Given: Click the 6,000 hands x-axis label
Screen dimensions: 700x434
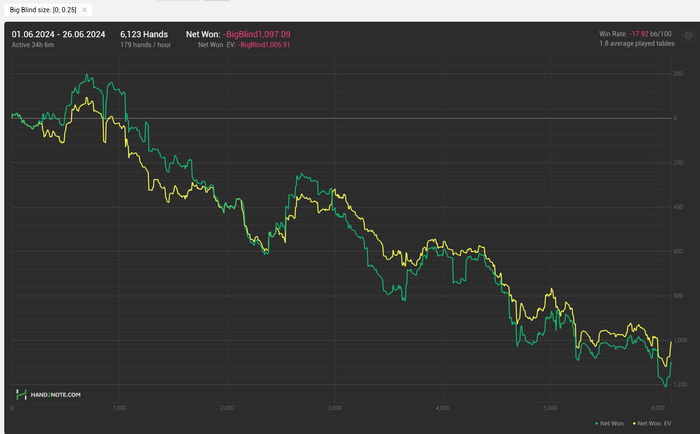Looking at the screenshot, I should pos(658,408).
